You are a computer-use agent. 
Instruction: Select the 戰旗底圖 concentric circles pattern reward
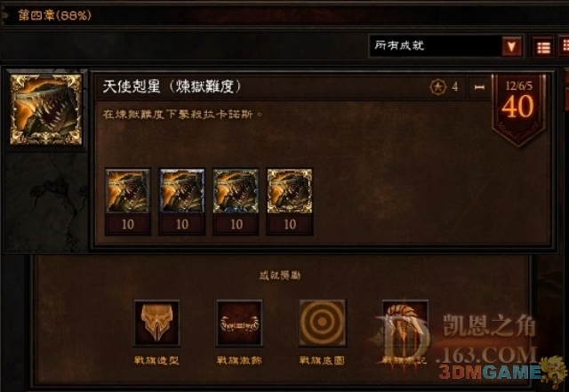[322, 323]
